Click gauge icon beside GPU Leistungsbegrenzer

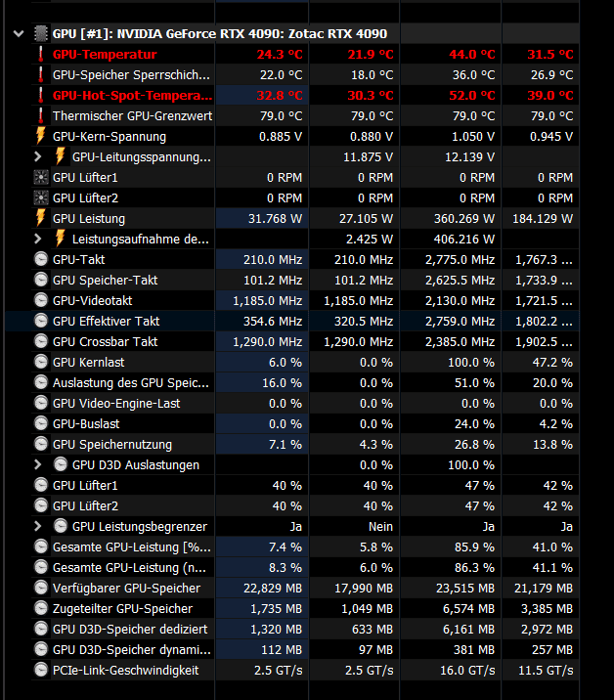click(61, 526)
